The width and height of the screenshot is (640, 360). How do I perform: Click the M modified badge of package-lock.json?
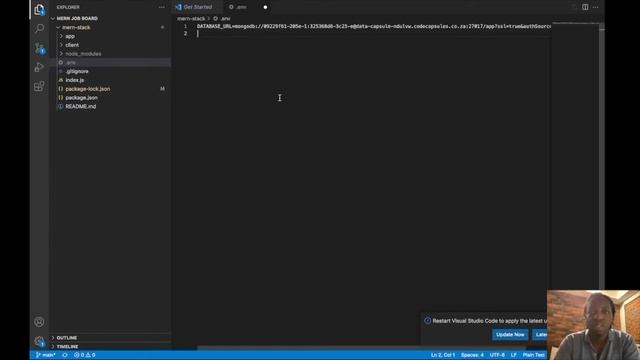tap(162, 89)
